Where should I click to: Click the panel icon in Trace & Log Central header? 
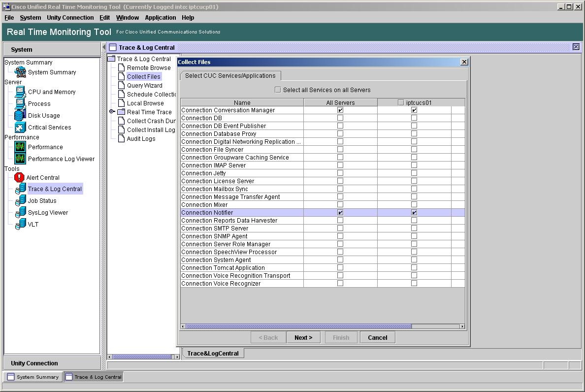point(113,47)
